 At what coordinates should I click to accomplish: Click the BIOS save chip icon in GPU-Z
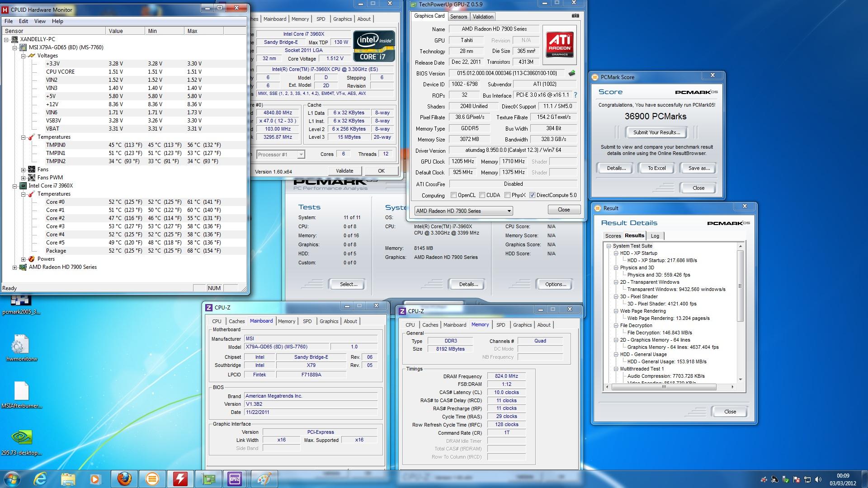tap(572, 73)
